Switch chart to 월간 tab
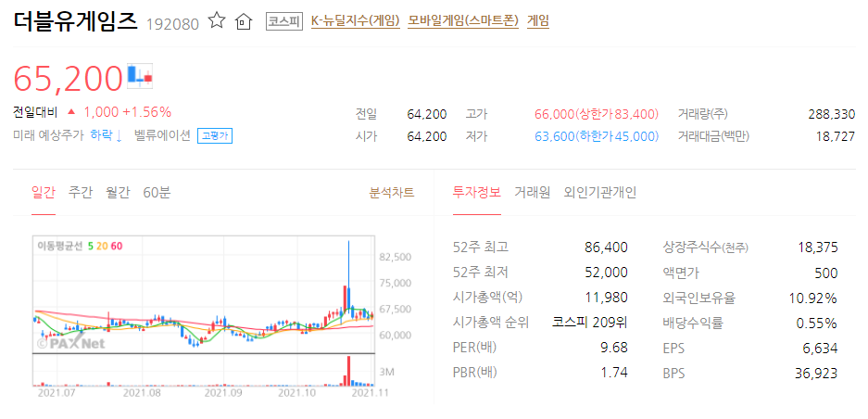Viewport: 868px width, 419px height. (118, 193)
